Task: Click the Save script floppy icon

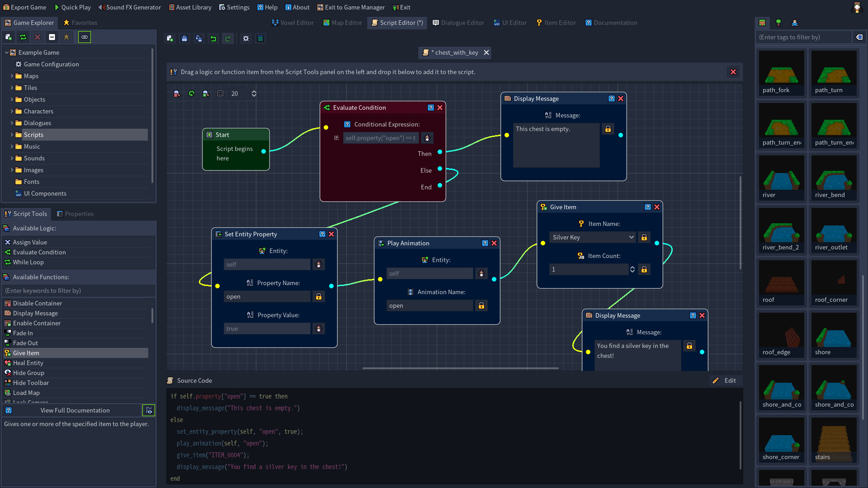Action: (184, 39)
